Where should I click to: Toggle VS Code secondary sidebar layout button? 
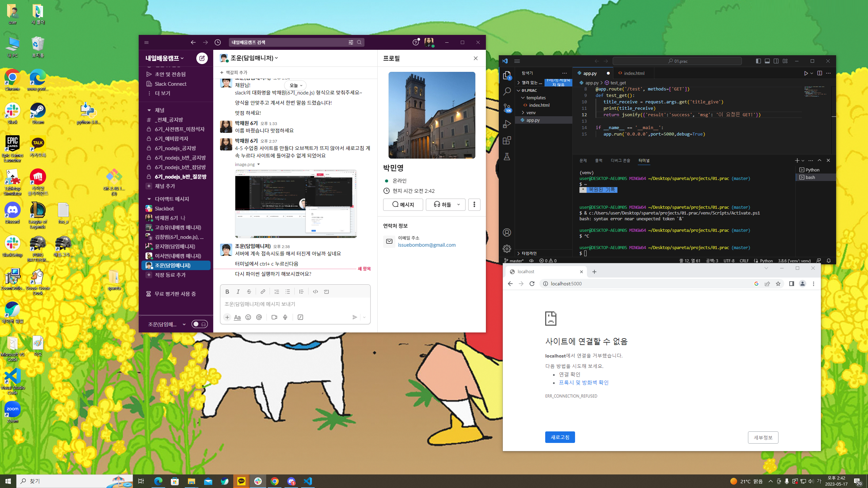[x=776, y=61]
